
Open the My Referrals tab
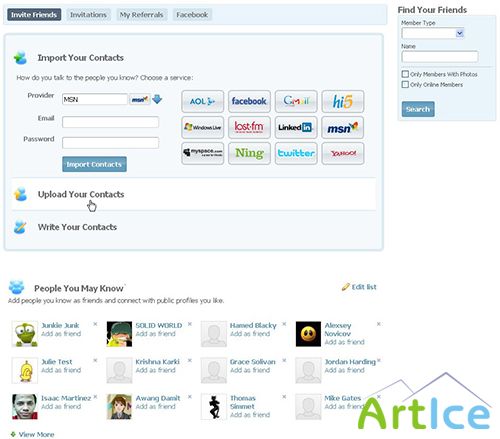click(141, 15)
